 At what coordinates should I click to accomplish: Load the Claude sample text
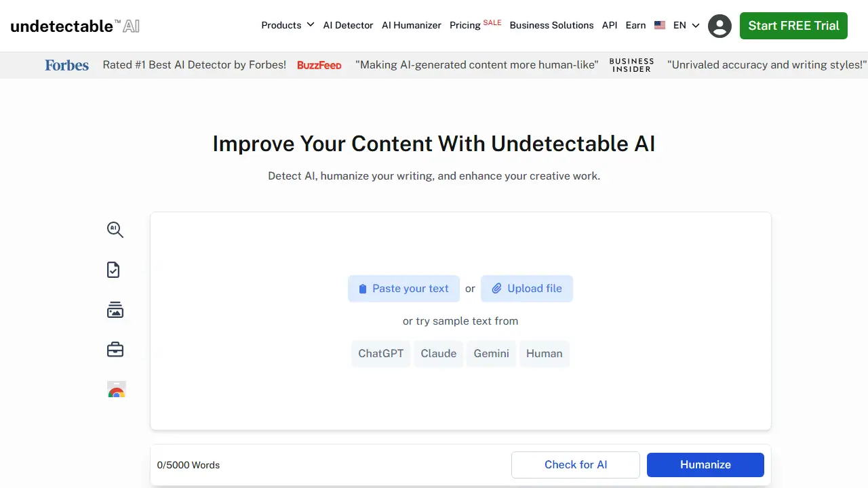coord(439,354)
